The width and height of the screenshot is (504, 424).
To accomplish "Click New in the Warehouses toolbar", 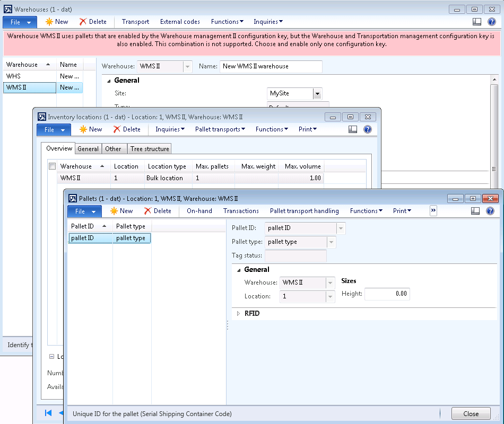I will [56, 22].
